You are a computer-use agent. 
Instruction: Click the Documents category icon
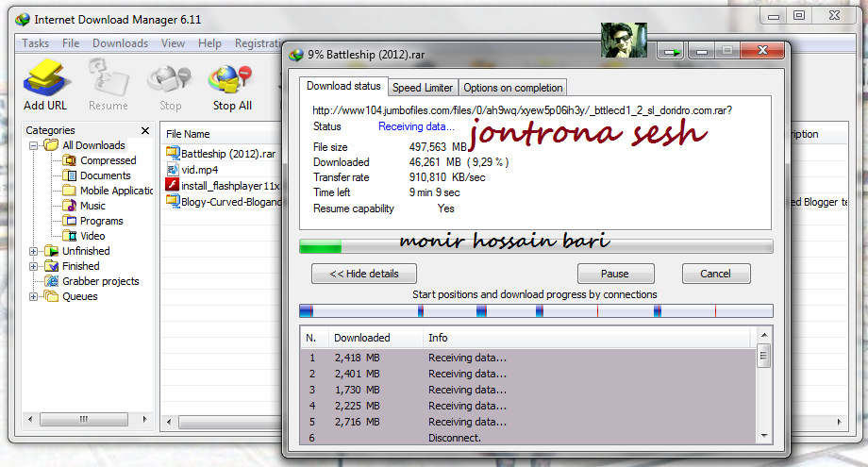pos(69,175)
